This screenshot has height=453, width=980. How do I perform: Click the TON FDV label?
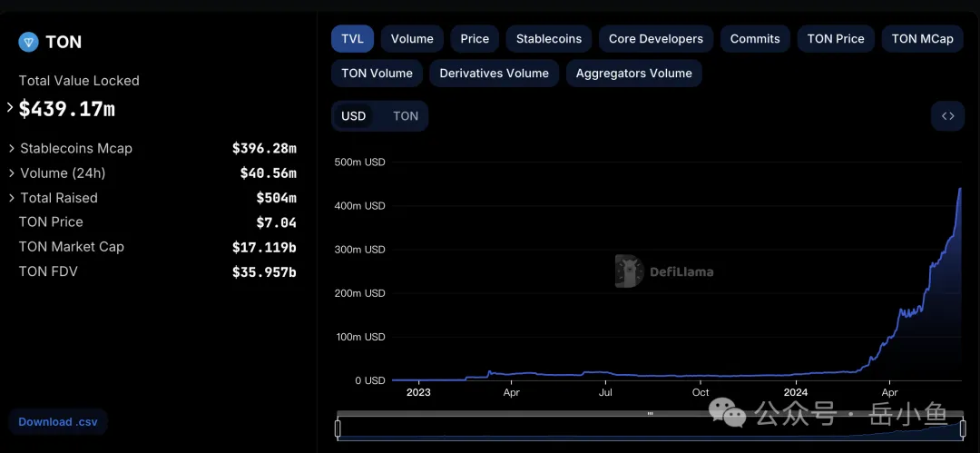pos(48,271)
